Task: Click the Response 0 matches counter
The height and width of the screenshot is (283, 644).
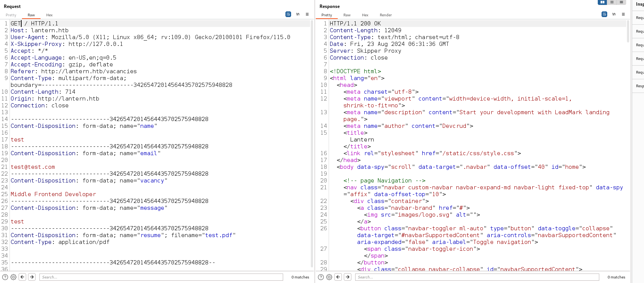Action: pos(616,277)
